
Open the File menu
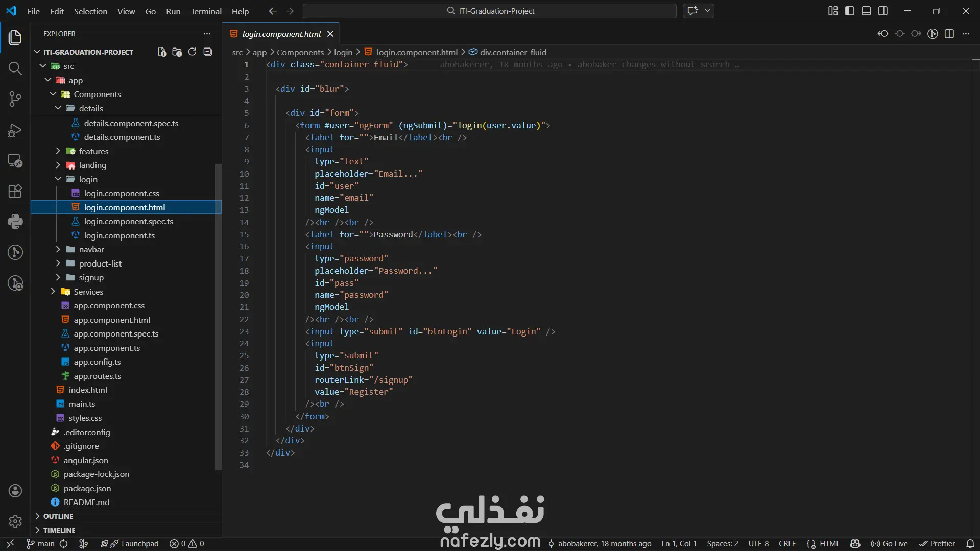click(34, 11)
